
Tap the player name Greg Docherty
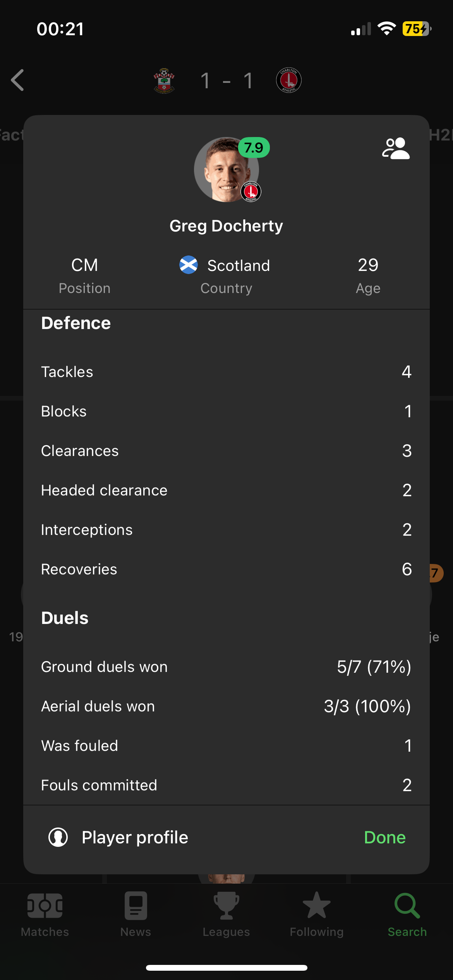point(226,226)
